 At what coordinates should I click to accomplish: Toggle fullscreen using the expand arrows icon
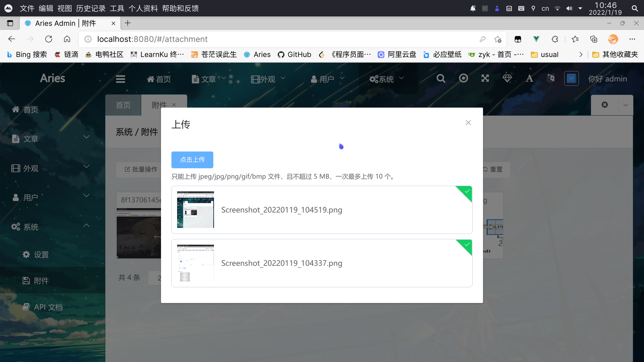pyautogui.click(x=485, y=78)
